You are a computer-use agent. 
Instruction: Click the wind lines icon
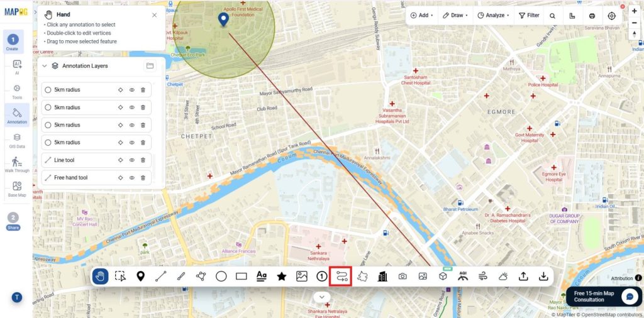(483, 276)
